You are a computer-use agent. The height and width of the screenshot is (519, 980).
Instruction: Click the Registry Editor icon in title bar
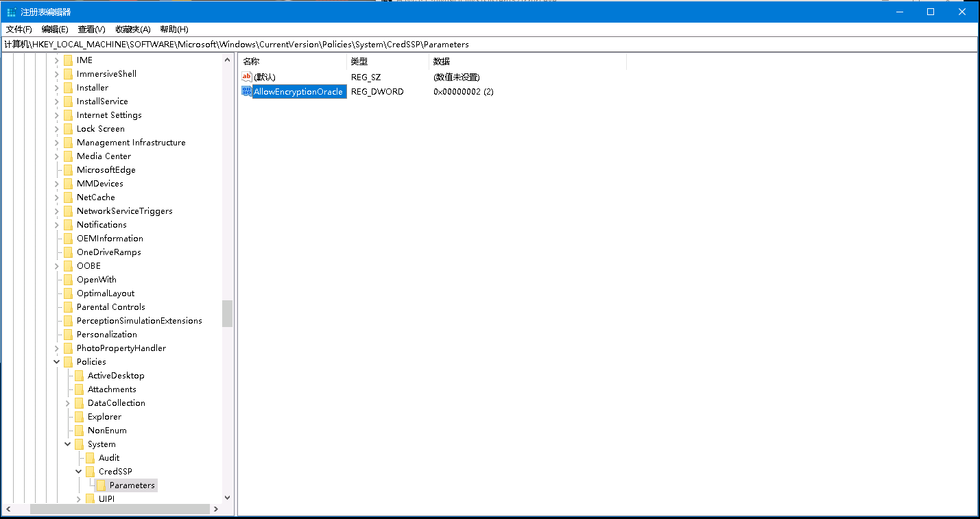pos(12,12)
